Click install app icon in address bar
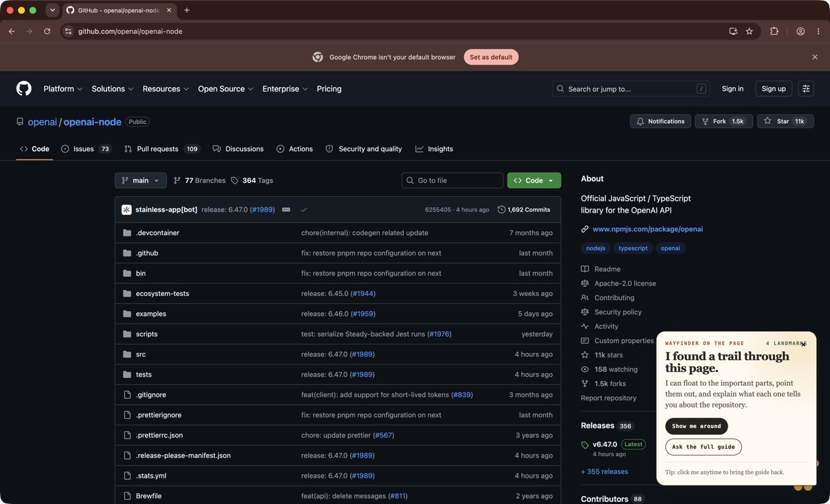This screenshot has height=504, width=830. [x=733, y=31]
